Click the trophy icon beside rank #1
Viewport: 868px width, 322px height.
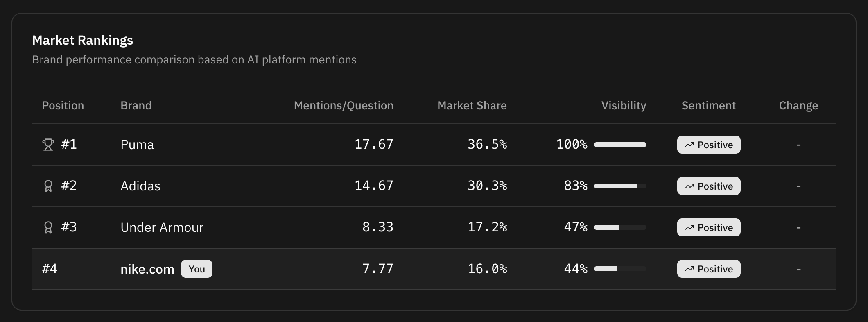[48, 145]
